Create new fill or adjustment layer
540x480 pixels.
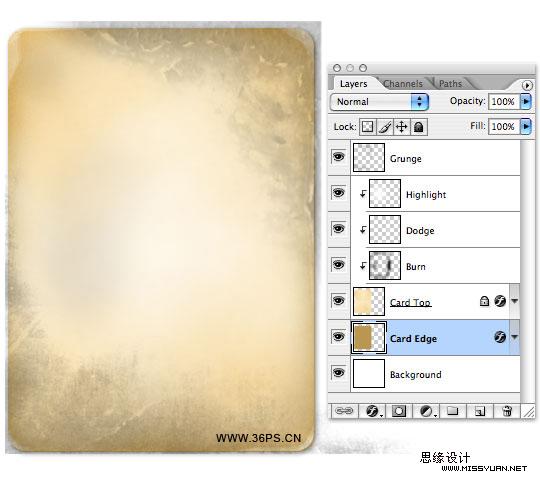[427, 411]
